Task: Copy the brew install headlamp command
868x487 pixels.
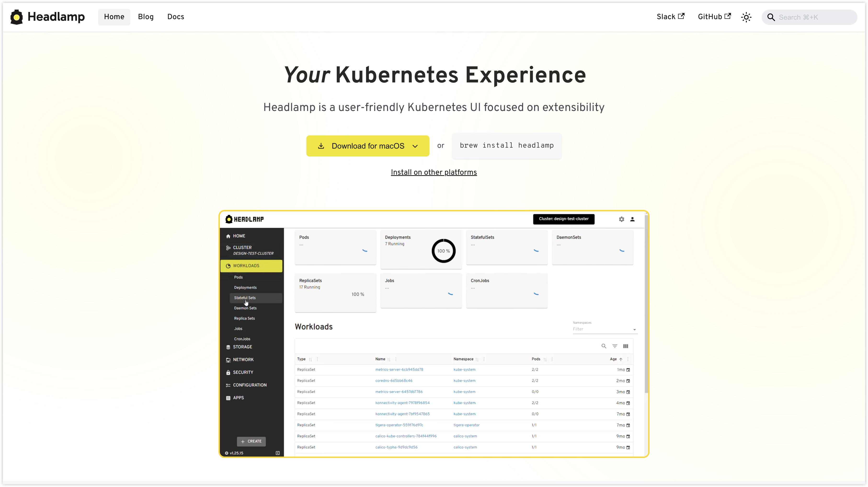Action: pos(506,145)
